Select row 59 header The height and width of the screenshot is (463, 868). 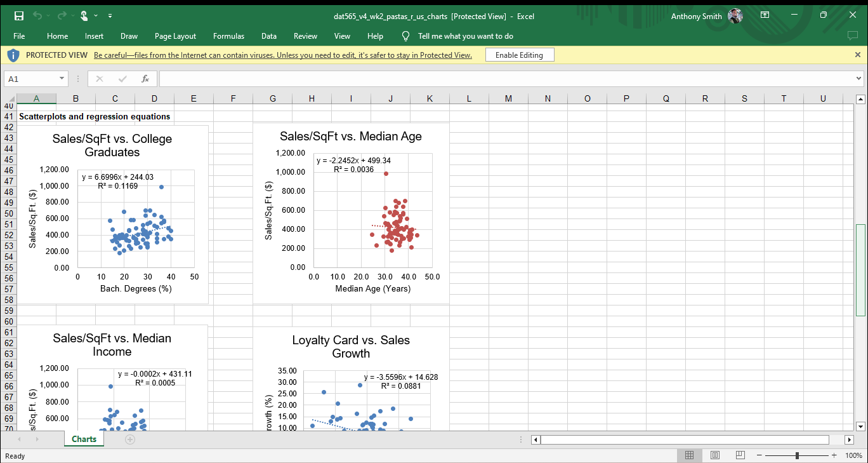(8, 311)
